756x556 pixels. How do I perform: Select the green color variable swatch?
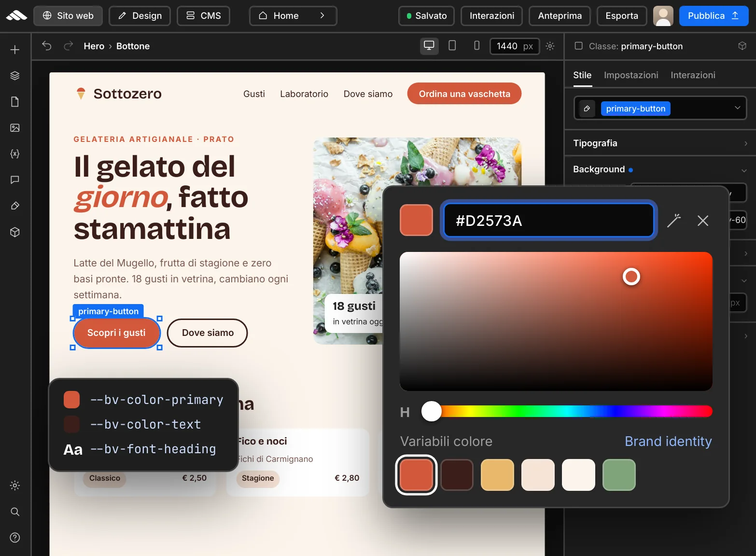619,475
